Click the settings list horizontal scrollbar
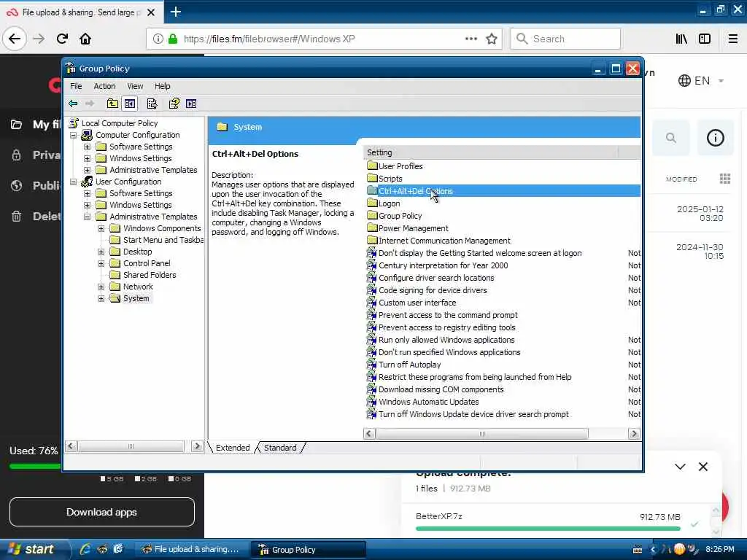The height and width of the screenshot is (560, 747). tap(481, 434)
